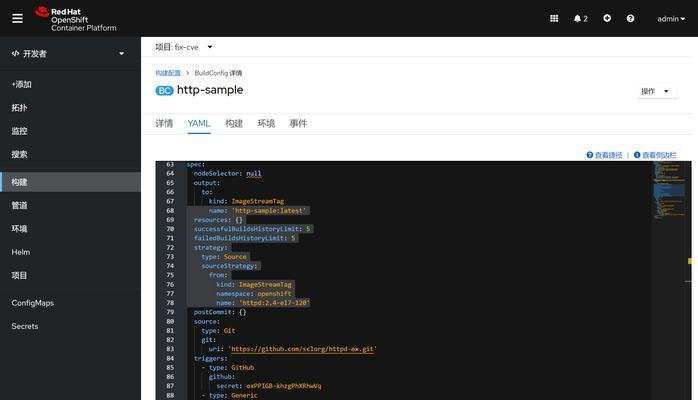Click the plus import/add icon in header
The width and height of the screenshot is (698, 400).
coord(607,18)
